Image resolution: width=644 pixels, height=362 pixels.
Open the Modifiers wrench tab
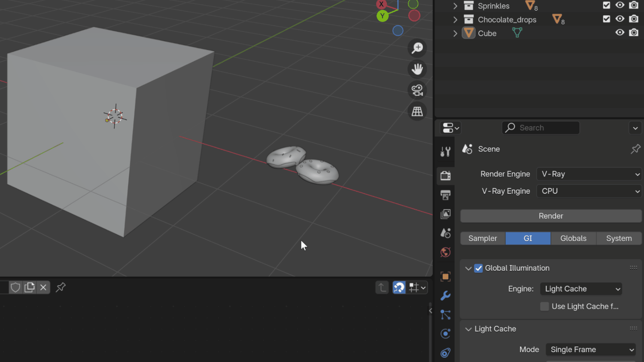click(x=445, y=296)
